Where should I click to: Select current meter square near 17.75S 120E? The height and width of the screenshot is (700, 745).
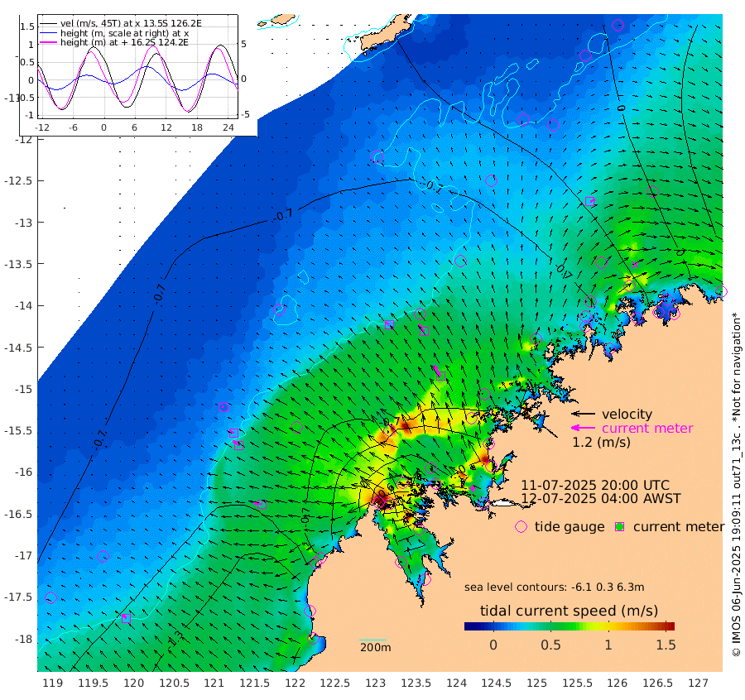point(126,618)
